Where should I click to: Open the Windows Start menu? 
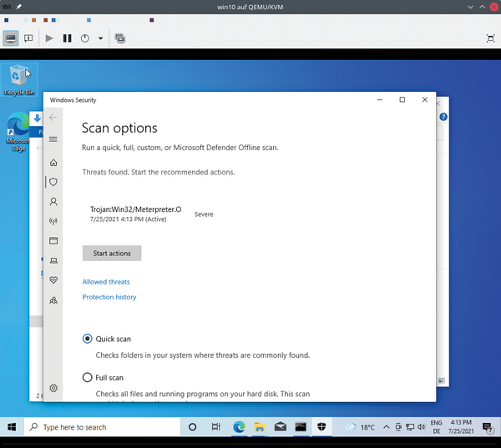pos(12,427)
